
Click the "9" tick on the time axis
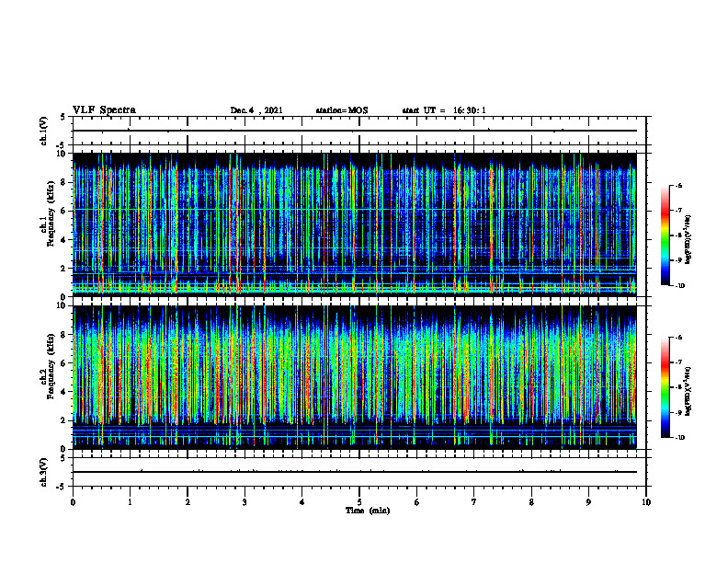pos(588,502)
